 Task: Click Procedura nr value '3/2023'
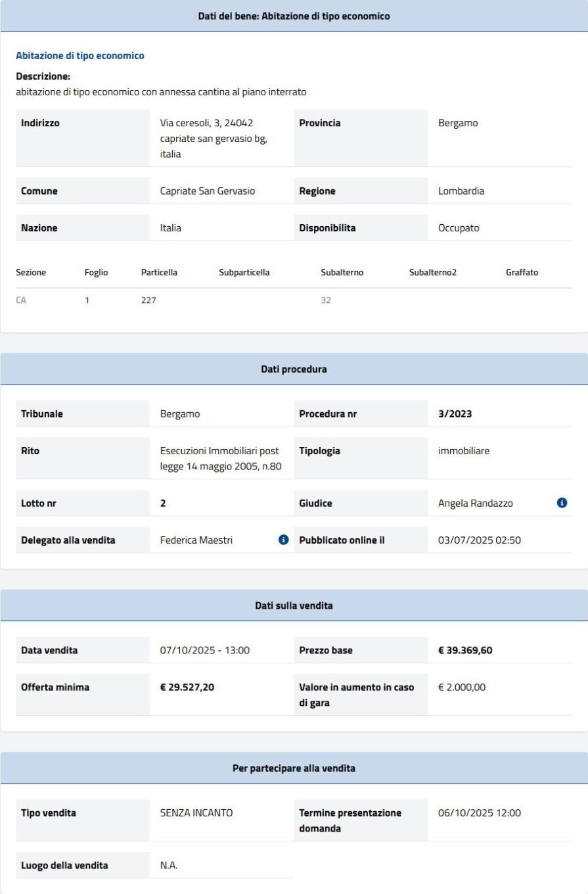[x=455, y=414]
